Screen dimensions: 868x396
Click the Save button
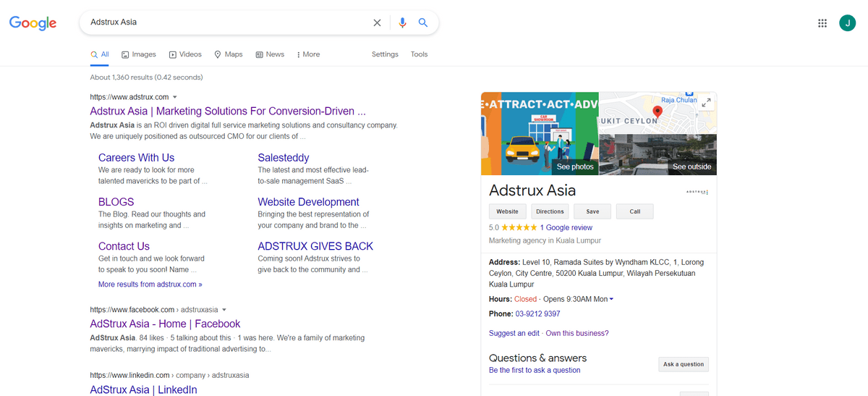[x=592, y=211]
